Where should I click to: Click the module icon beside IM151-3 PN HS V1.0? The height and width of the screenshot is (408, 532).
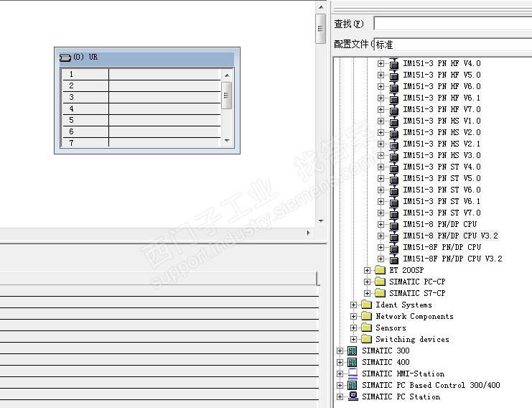point(393,121)
